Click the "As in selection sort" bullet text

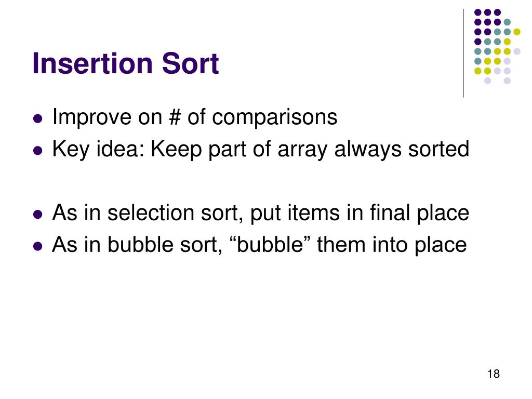click(261, 212)
